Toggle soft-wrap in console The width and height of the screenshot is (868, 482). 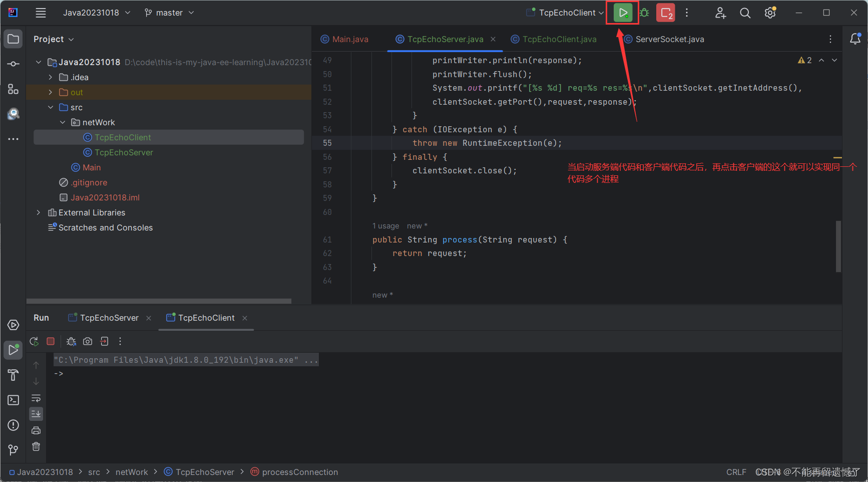point(36,398)
